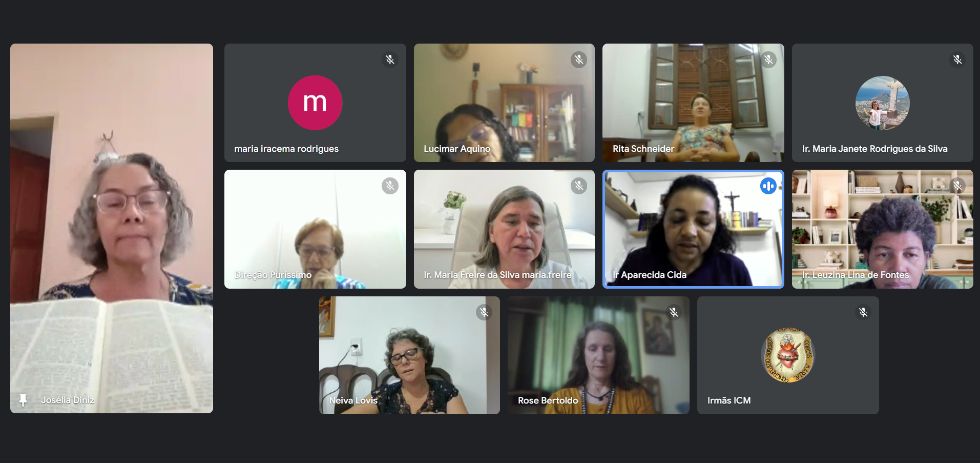980x463 pixels.
Task: Click the Josélia Diniz pinned video
Action: [x=112, y=228]
